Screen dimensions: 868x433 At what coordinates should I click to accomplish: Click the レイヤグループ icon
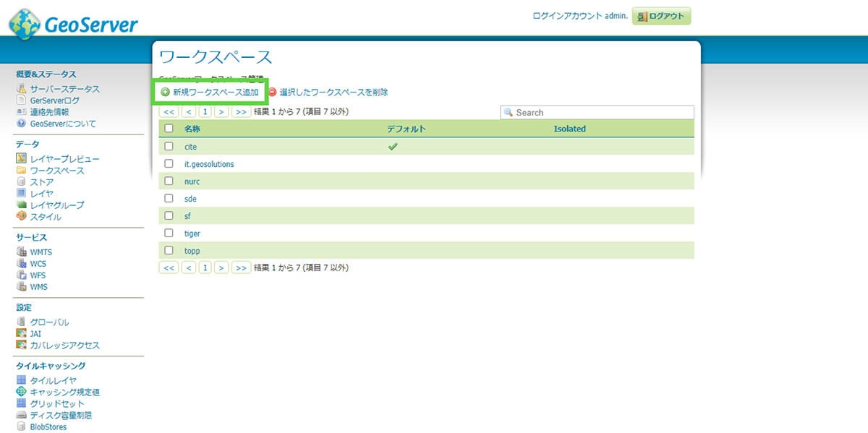21,205
